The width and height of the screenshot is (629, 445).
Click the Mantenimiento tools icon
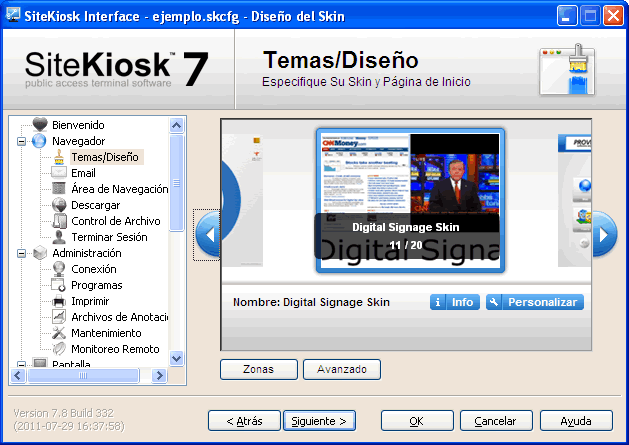click(x=59, y=333)
